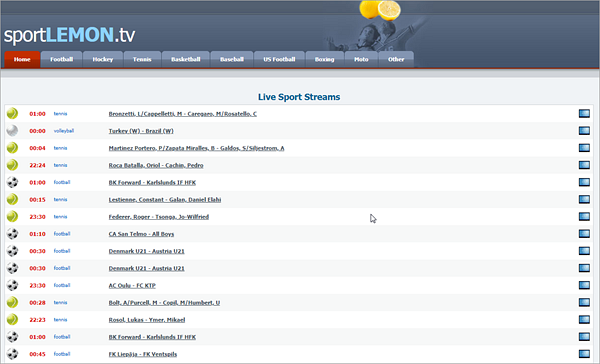This screenshot has height=364, width=600.
Task: Open the Boxing tab
Action: click(324, 59)
